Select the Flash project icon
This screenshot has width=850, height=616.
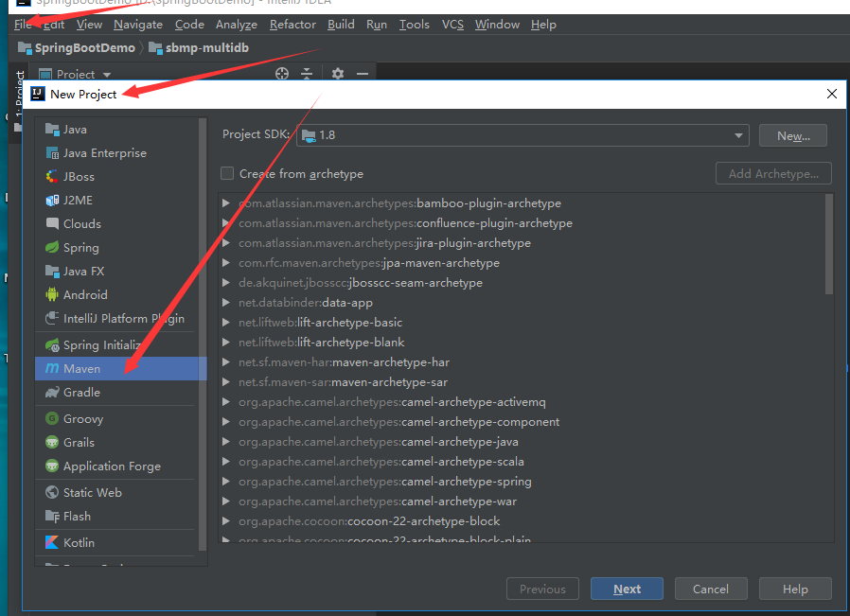pyautogui.click(x=52, y=517)
